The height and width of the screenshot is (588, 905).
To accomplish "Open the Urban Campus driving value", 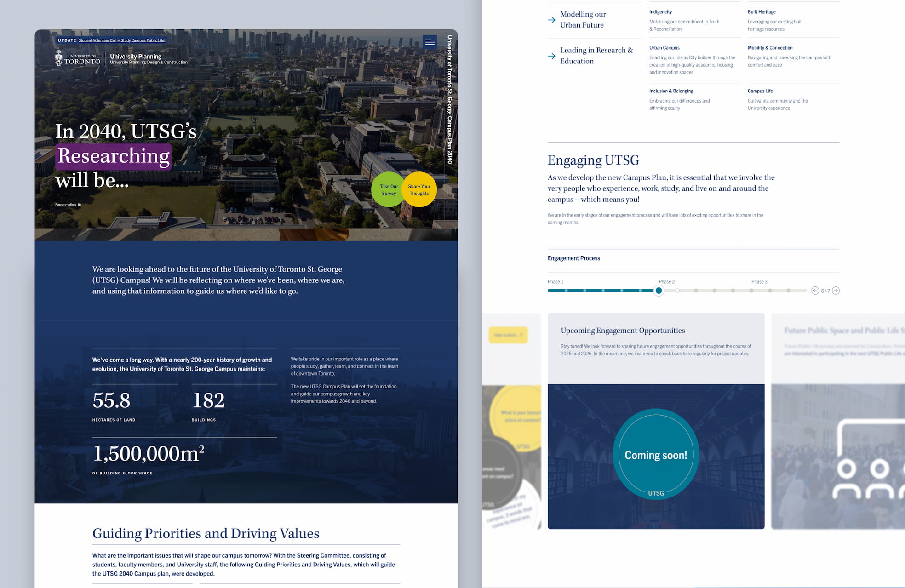I will click(664, 48).
